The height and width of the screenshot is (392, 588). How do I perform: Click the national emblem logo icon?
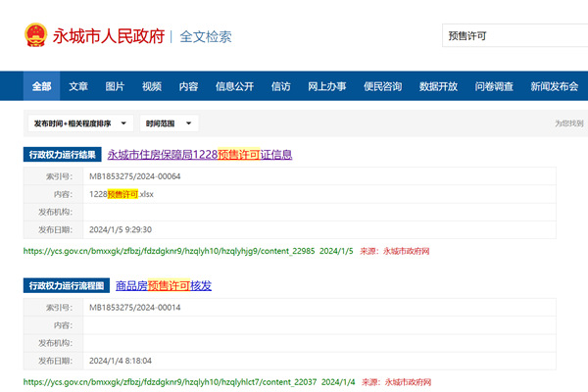[35, 35]
